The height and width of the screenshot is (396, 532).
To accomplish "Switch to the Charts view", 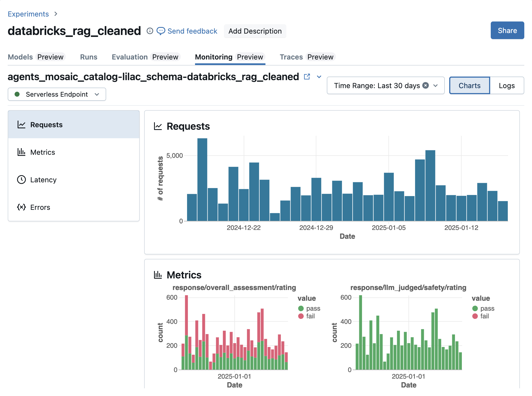I will coord(470,85).
